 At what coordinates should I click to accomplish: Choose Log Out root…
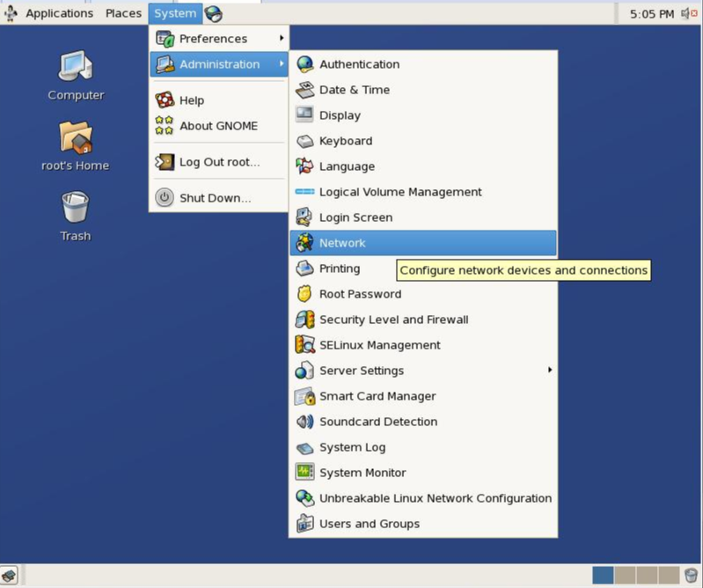(x=219, y=162)
